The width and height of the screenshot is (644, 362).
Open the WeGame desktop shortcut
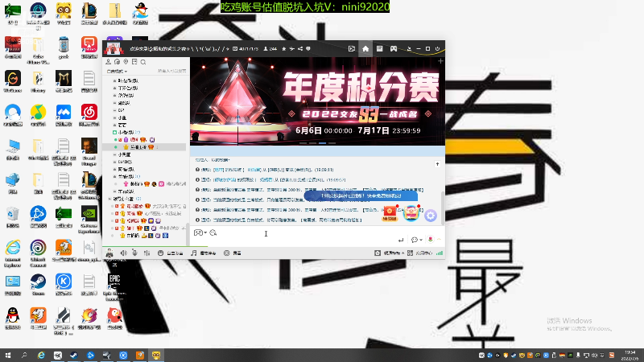12,81
